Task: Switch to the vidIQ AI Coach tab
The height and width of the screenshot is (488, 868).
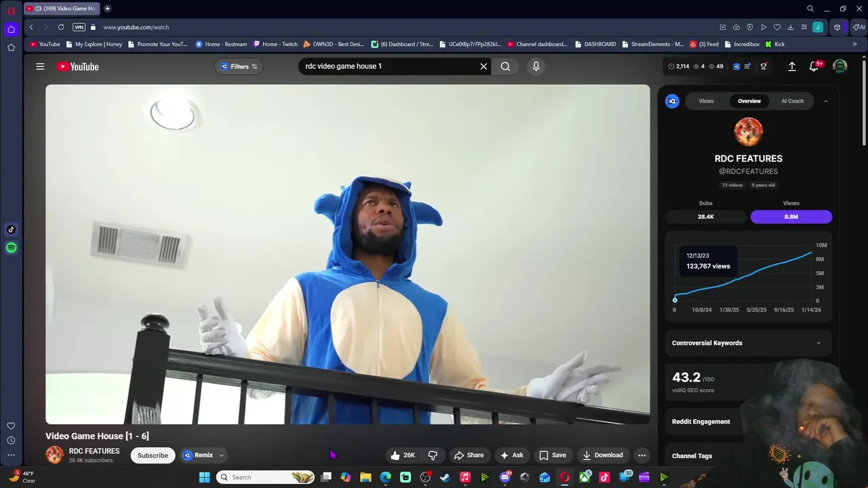Action: tap(792, 101)
